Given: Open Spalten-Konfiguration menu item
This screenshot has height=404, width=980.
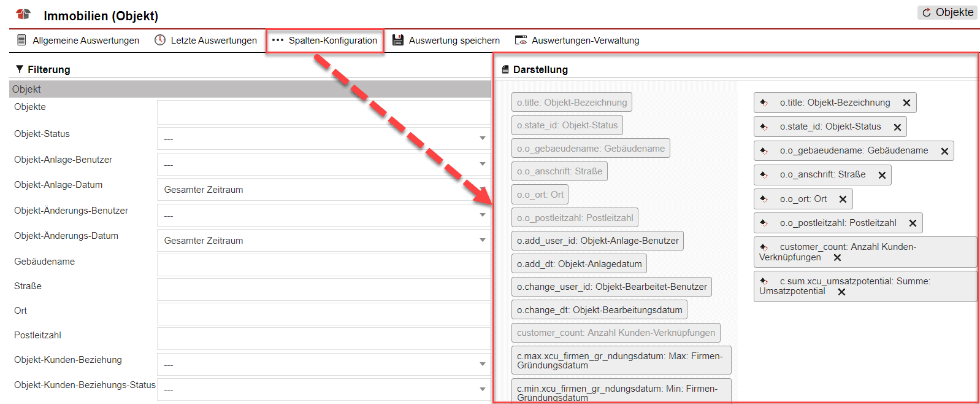Looking at the screenshot, I should pos(325,41).
